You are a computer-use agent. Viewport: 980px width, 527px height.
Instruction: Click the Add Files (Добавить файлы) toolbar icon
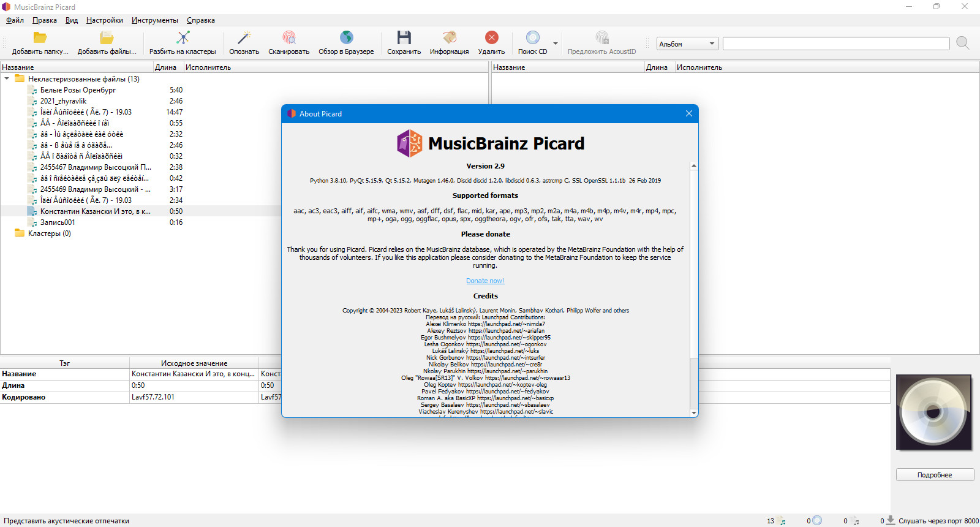click(107, 38)
